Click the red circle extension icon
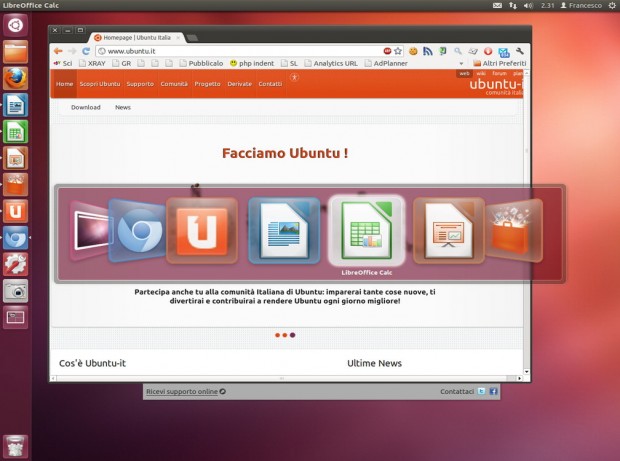 pos(488,51)
